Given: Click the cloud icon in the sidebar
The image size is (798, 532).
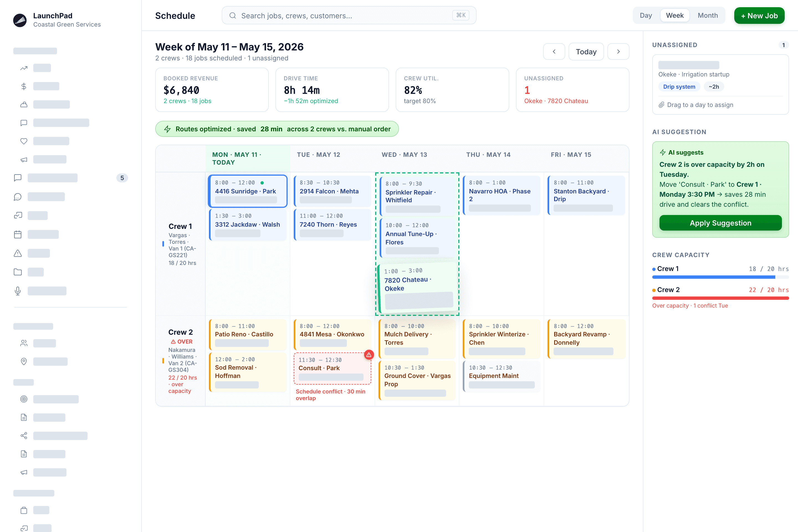Looking at the screenshot, I should pos(24,104).
